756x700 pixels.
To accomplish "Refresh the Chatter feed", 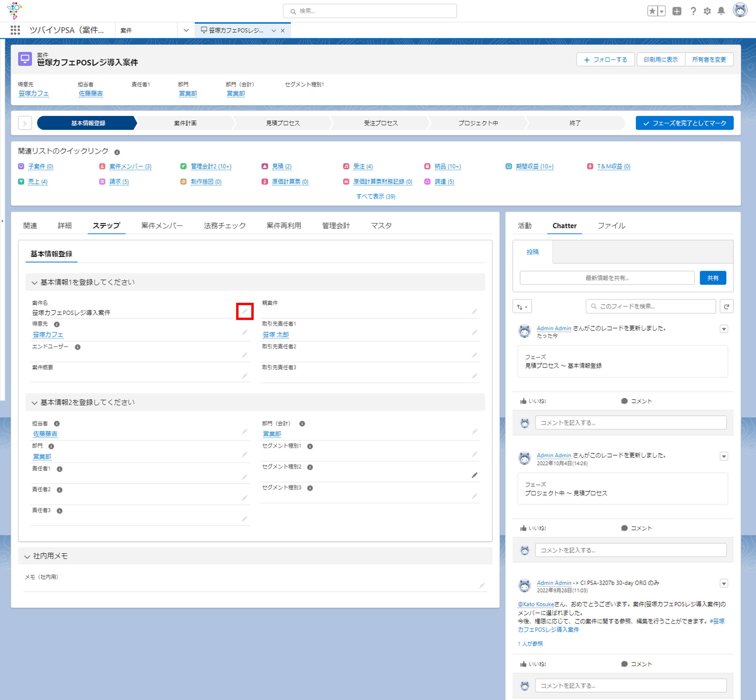I will 726,307.
